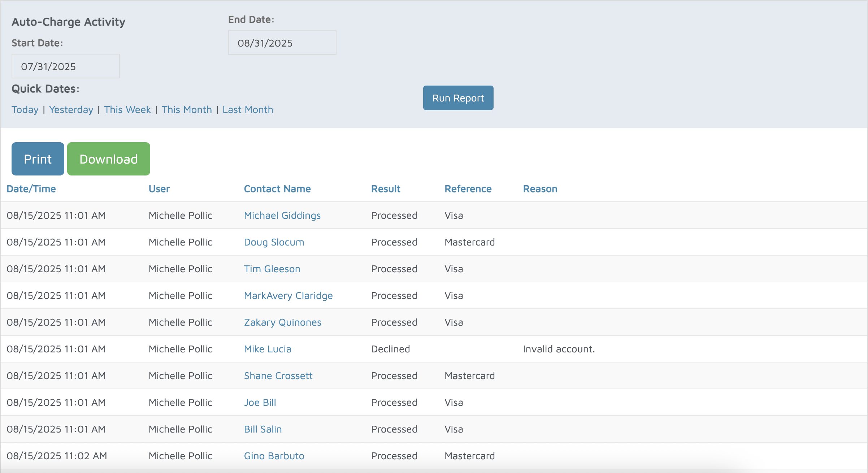
Task: Choose the This Month quick date
Action: 186,109
